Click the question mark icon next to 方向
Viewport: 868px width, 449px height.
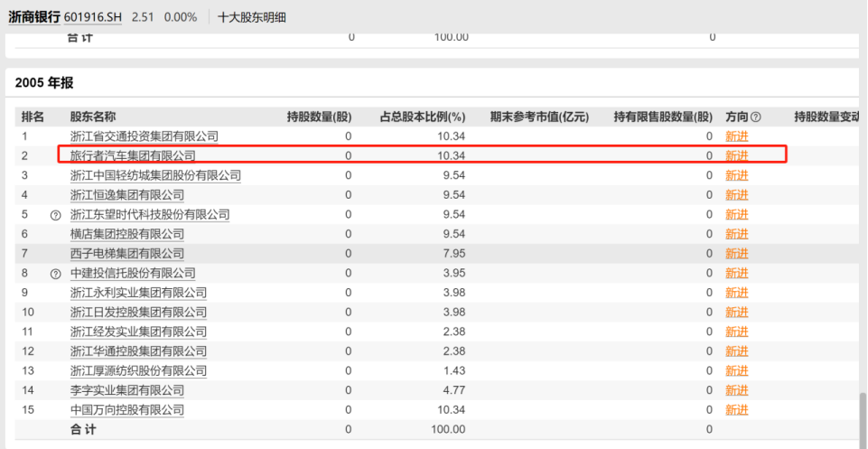[756, 117]
